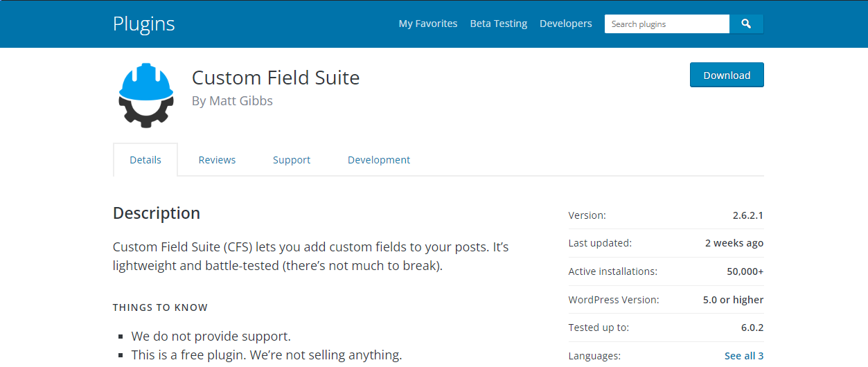868x367 pixels.
Task: Click the Custom Field Suite hard-hat logo
Action: 145,96
